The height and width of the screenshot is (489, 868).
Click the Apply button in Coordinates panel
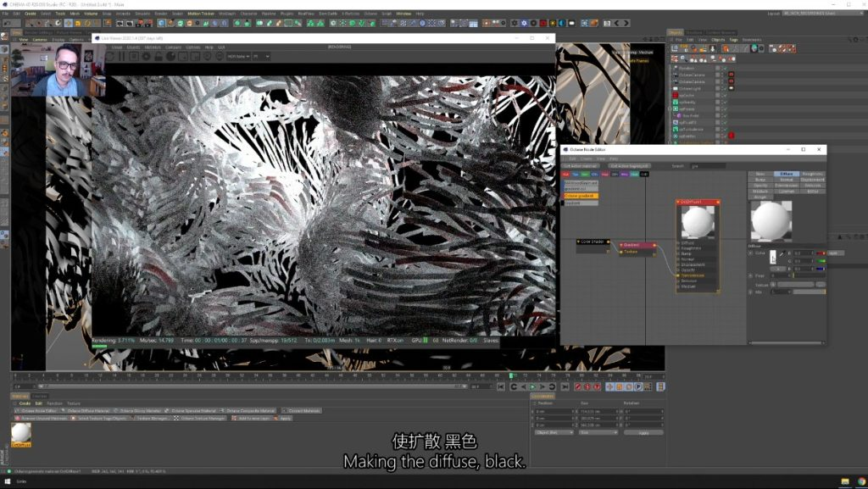[643, 432]
